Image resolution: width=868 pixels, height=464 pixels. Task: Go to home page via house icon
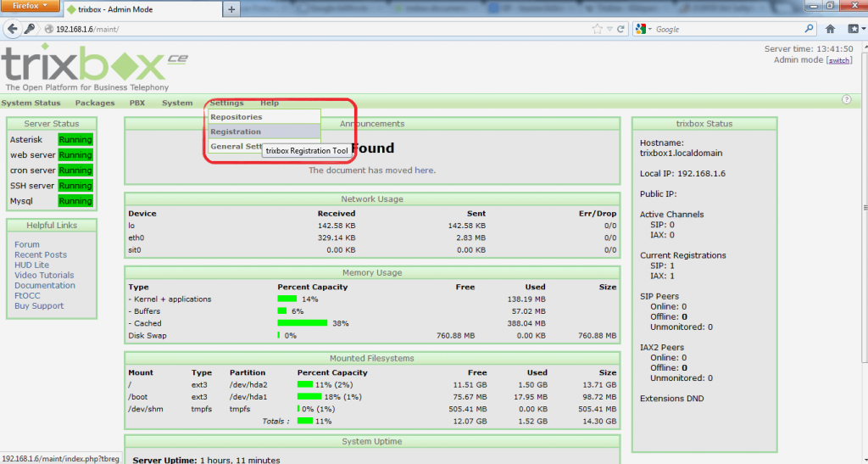pos(831,29)
